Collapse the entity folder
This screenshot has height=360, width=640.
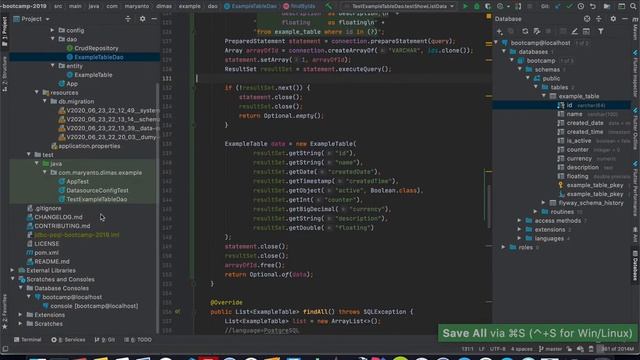point(53,65)
